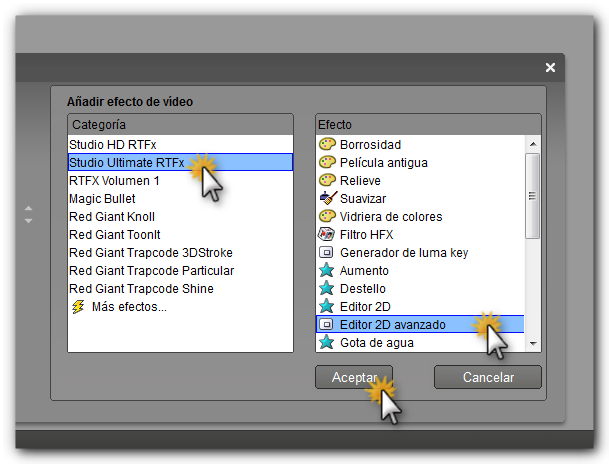Select Generador de luma key effect
This screenshot has height=464, width=609.
click(420, 252)
